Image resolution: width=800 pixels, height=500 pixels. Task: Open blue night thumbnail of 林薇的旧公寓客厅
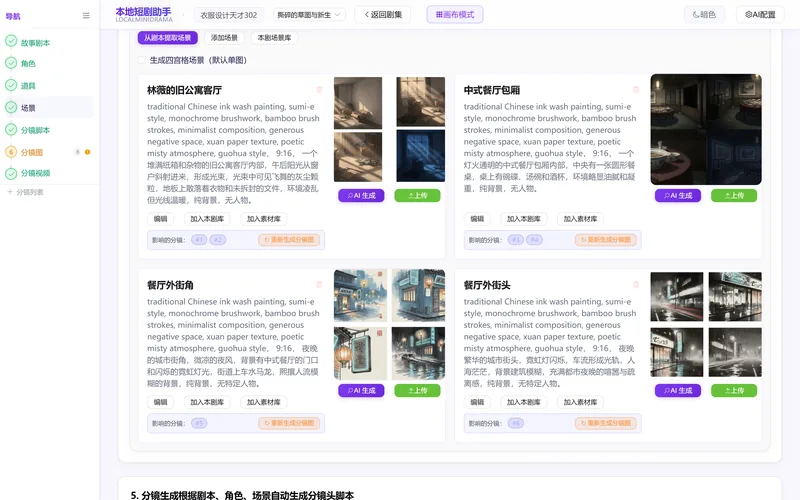tap(420, 156)
